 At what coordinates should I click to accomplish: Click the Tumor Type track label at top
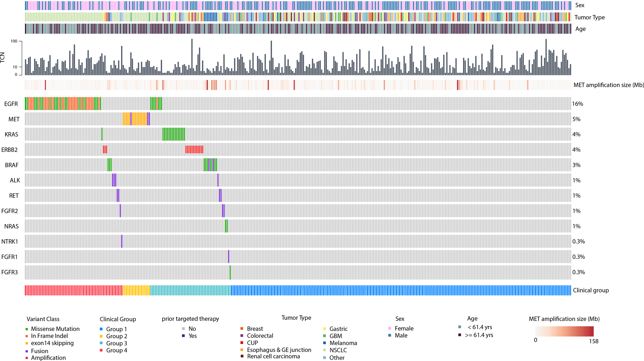click(x=590, y=17)
